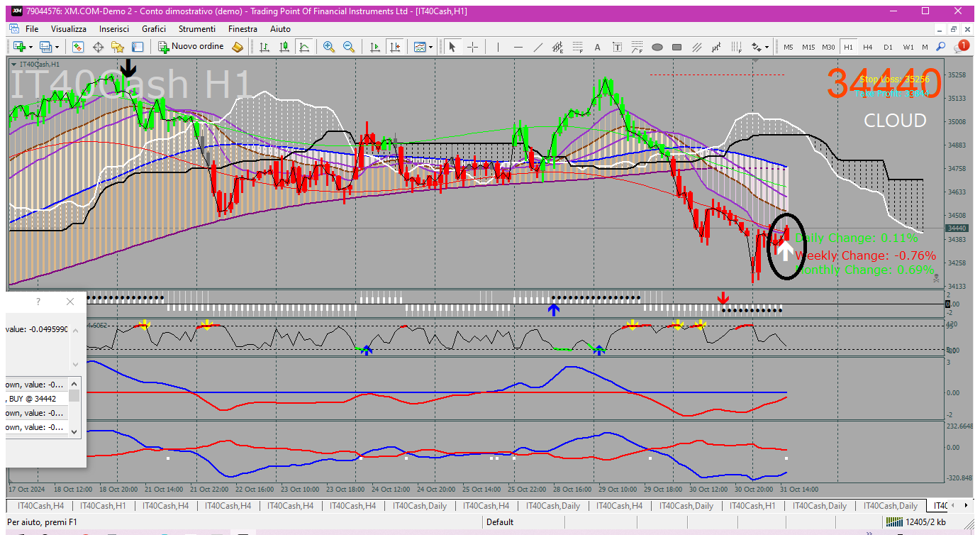Image resolution: width=980 pixels, height=535 pixels.
Task: Select the equidistant channel tool
Action: 558,47
